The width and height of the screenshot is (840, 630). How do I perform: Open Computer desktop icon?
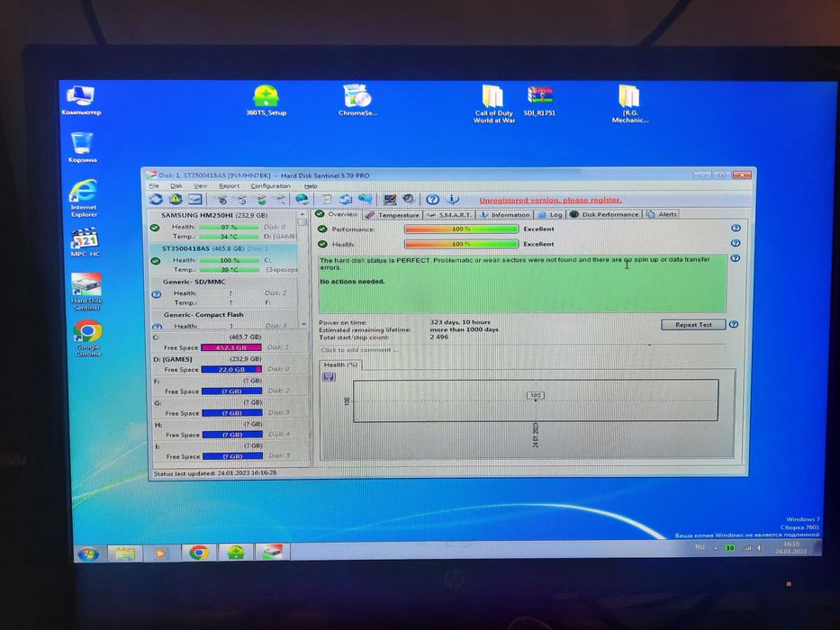tap(81, 100)
